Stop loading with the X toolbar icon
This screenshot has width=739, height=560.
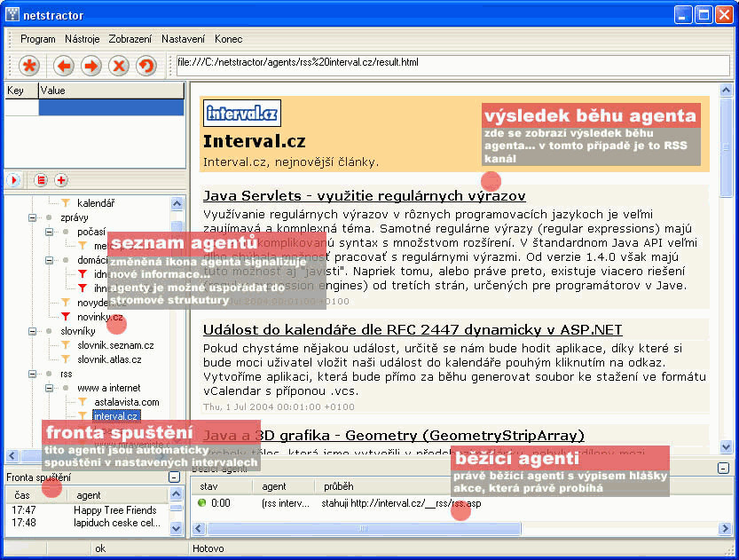[x=119, y=66]
